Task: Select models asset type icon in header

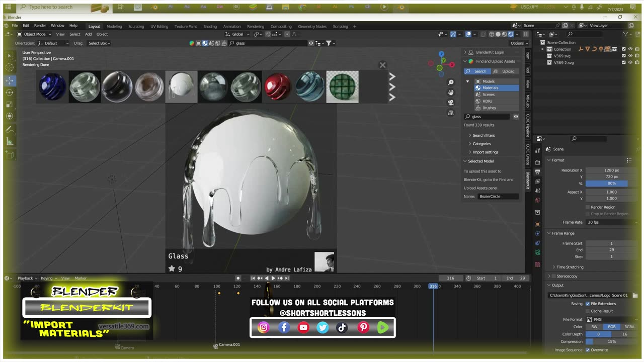Action: [x=198, y=43]
